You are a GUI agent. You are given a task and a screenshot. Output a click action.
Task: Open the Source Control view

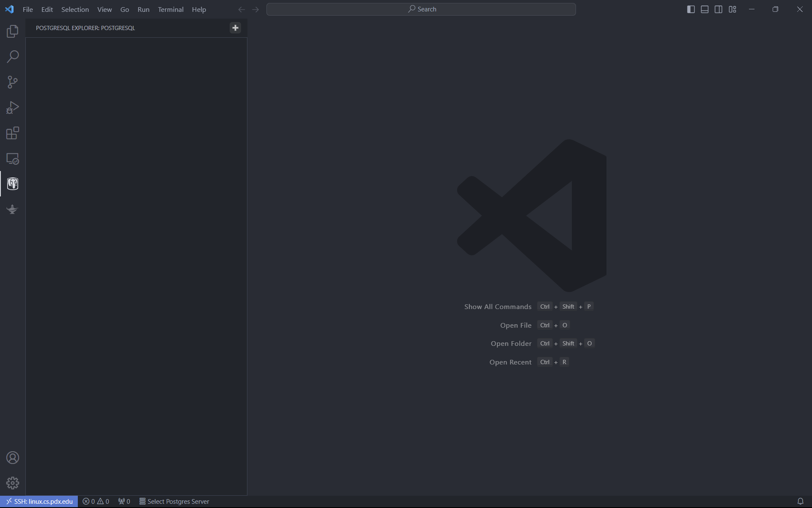coord(13,82)
